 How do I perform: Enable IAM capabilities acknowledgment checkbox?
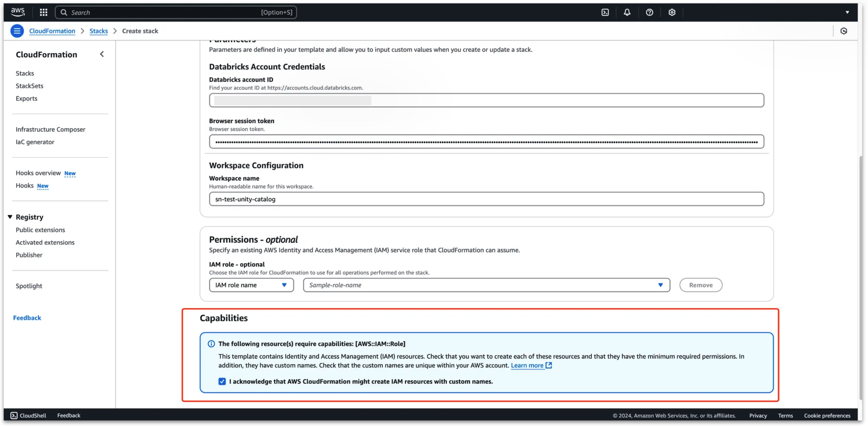pyautogui.click(x=222, y=381)
